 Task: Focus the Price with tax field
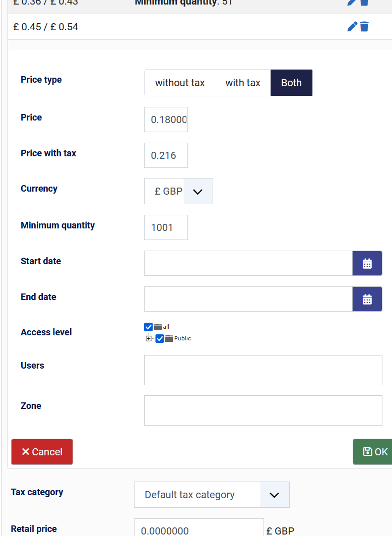pos(166,155)
